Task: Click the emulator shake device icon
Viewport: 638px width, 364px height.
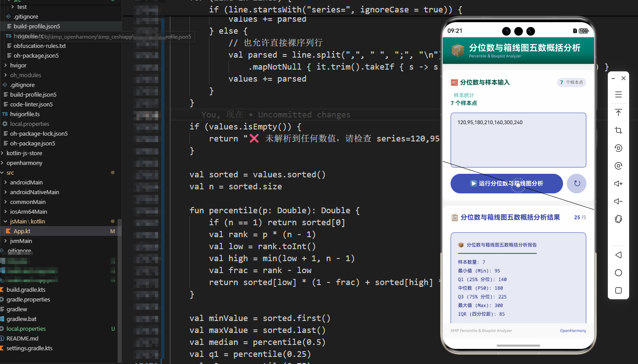Action: (x=618, y=219)
